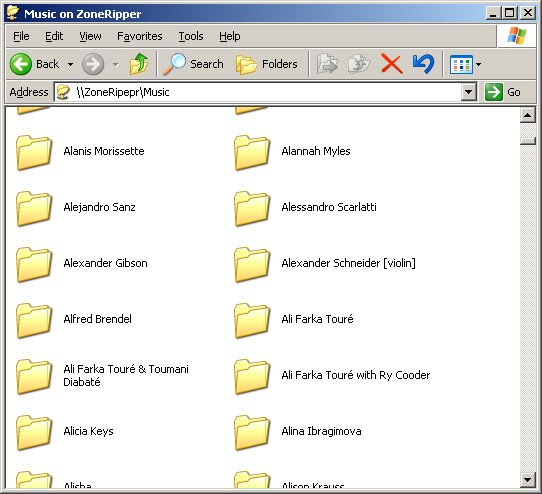Click the scrollbar up arrow
The height and width of the screenshot is (494, 542).
527,115
